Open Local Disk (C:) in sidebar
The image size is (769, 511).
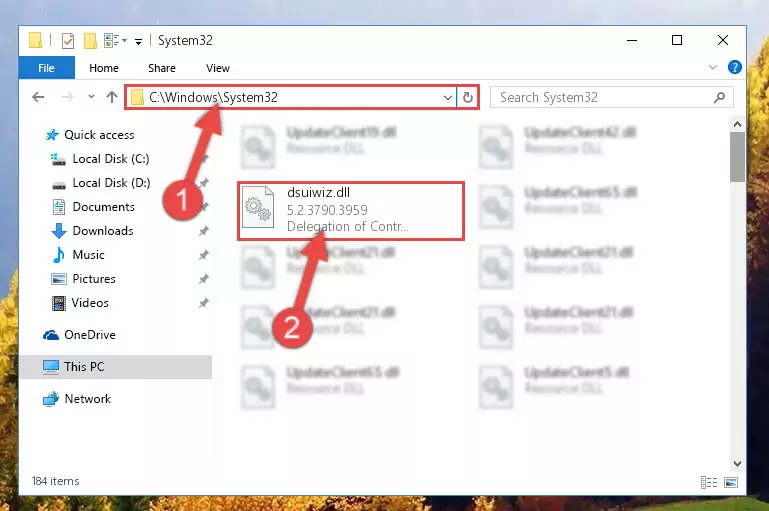(x=111, y=159)
